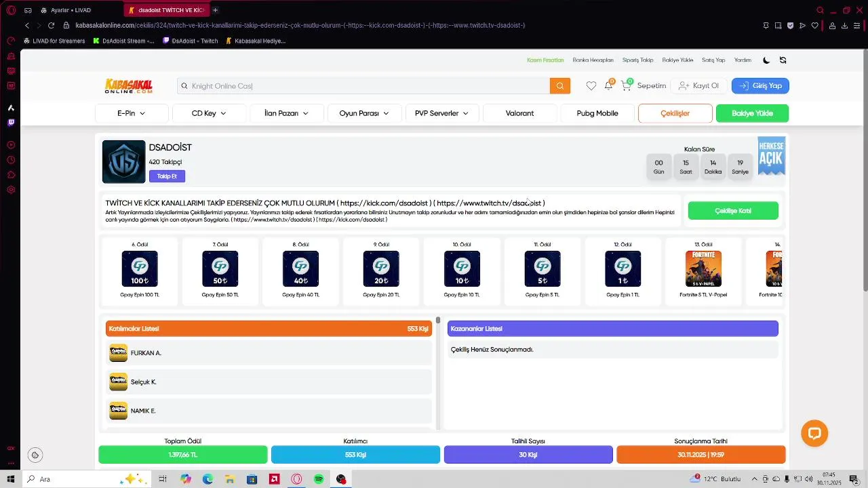Open the DsAdoist - Twitch bookmark
This screenshot has width=868, height=488.
click(191, 41)
